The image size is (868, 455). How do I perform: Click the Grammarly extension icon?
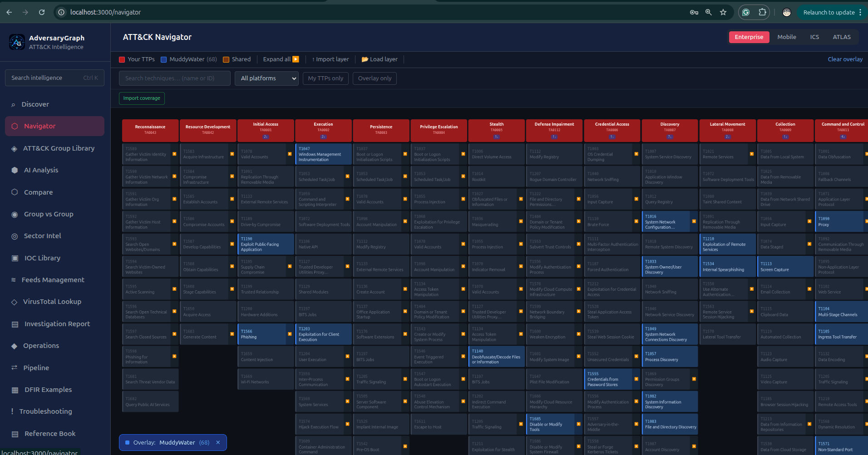coord(746,12)
